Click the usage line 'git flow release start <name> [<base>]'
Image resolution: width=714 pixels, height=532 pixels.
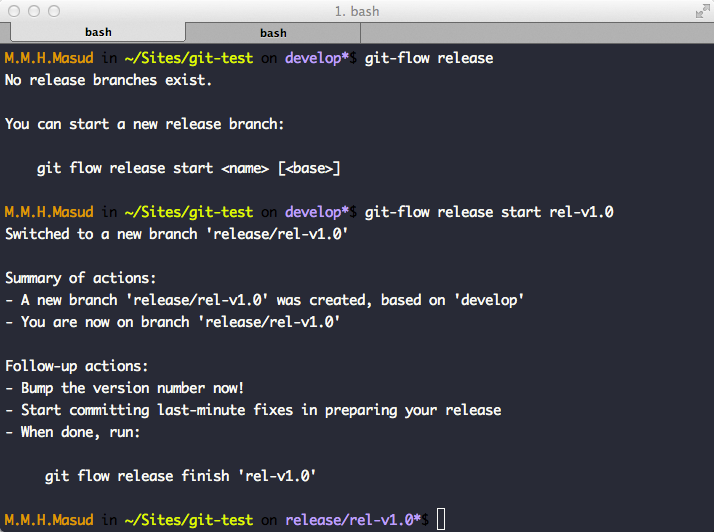[189, 168]
